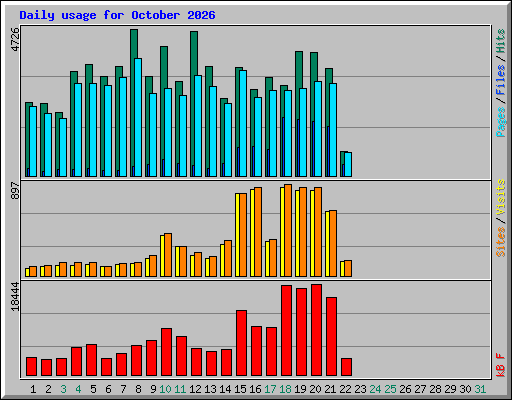Click the yellow Sites bar for day 10

pos(162,256)
